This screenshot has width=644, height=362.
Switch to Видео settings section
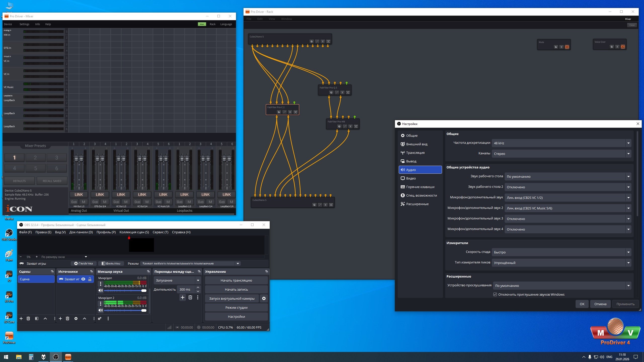click(411, 178)
